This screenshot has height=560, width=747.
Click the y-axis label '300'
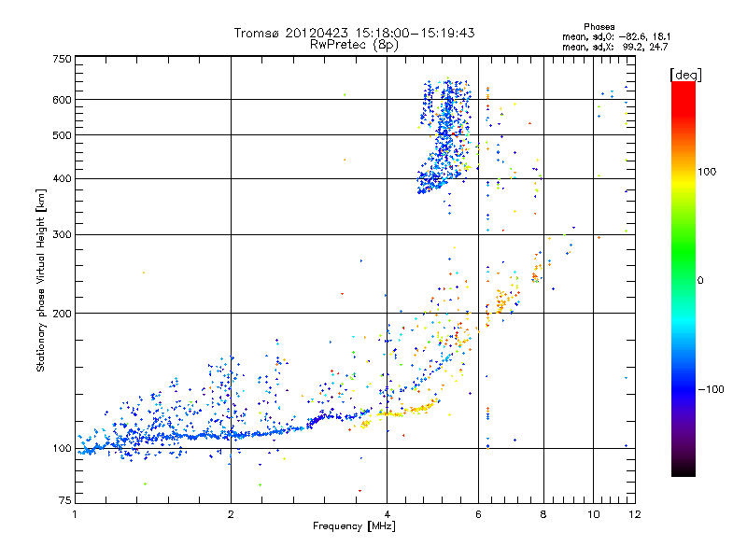pos(62,235)
